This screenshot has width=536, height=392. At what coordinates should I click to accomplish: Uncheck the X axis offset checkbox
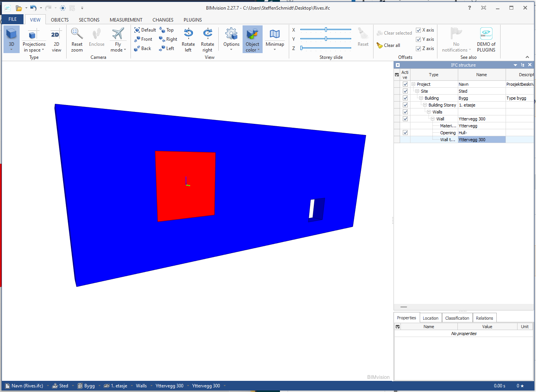[x=418, y=30]
